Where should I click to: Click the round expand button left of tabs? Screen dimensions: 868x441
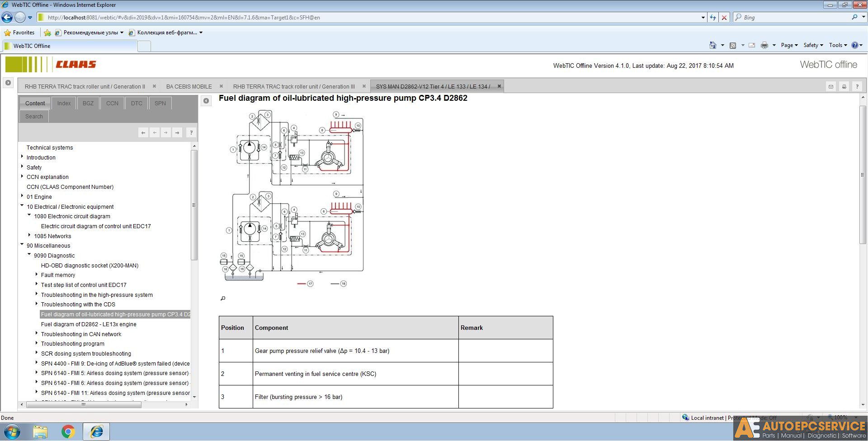coord(8,83)
